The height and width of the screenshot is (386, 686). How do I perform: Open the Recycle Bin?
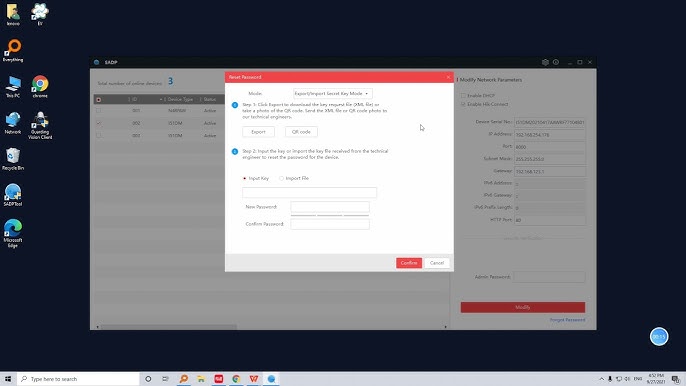[13, 158]
